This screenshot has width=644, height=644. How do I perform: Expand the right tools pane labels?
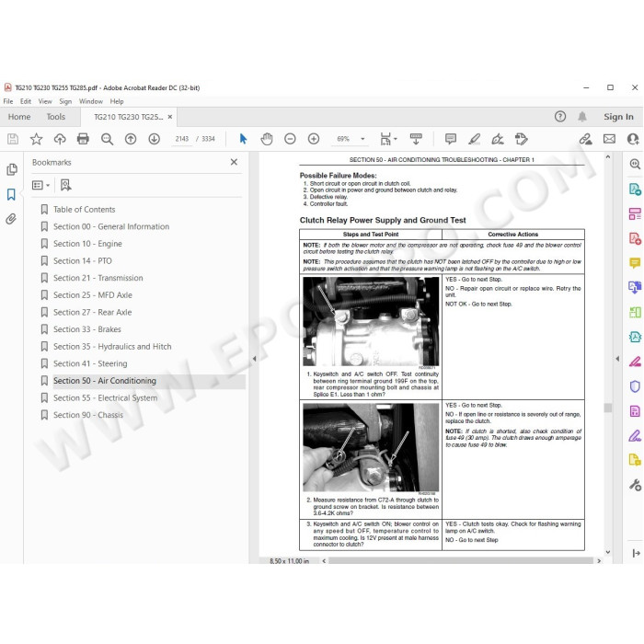(637, 553)
